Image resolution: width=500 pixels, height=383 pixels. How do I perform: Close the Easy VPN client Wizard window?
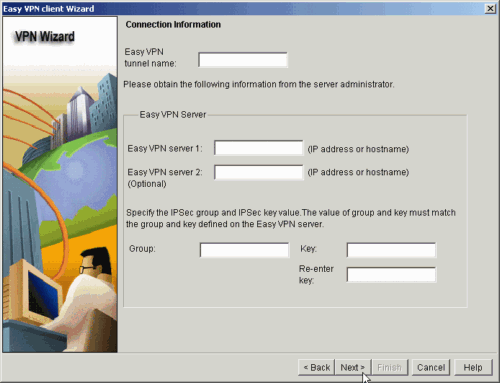tap(490, 8)
